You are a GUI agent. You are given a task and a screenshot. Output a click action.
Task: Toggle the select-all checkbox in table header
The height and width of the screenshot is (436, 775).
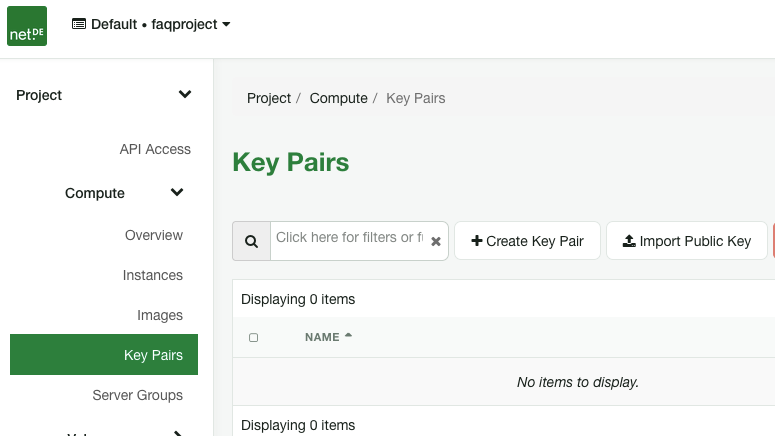click(x=254, y=338)
